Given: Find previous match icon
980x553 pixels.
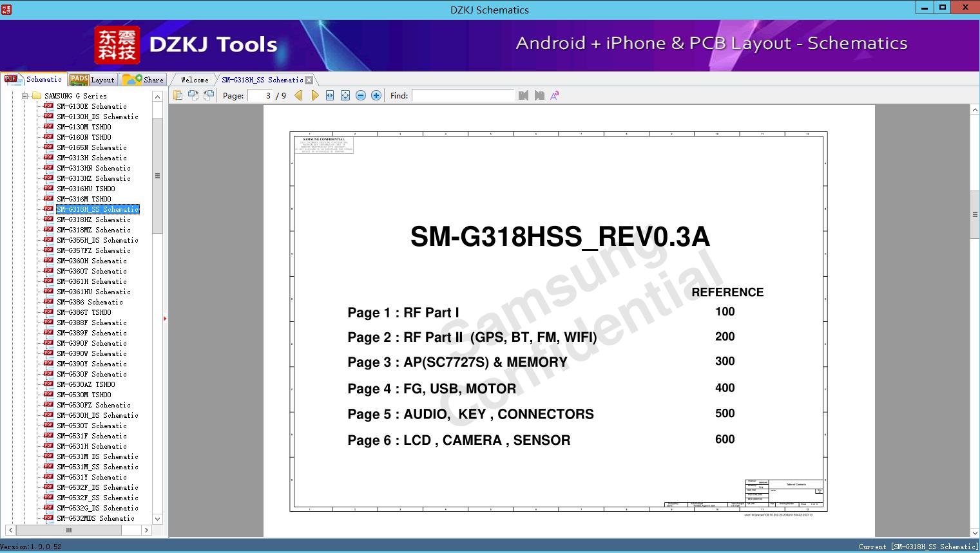Looking at the screenshot, I should coord(523,95).
